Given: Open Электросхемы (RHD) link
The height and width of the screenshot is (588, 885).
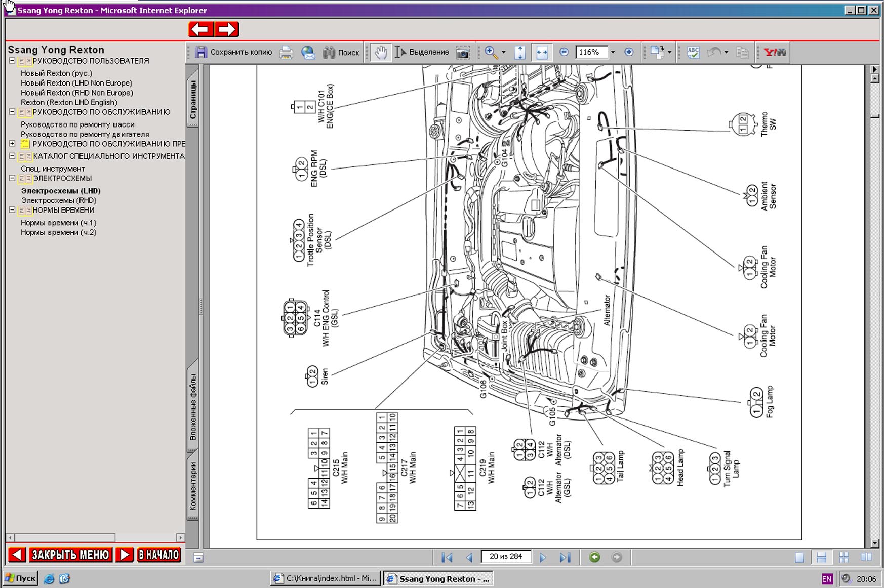Looking at the screenshot, I should pos(59,200).
